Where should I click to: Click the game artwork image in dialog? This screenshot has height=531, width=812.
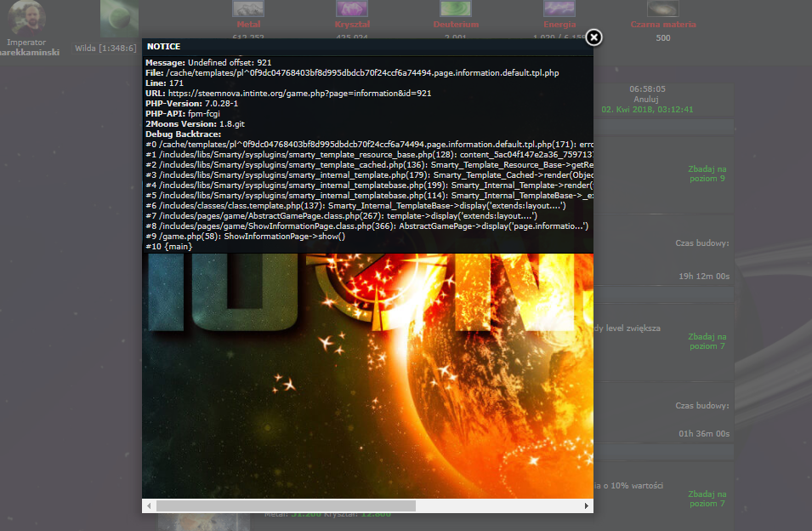(x=367, y=375)
